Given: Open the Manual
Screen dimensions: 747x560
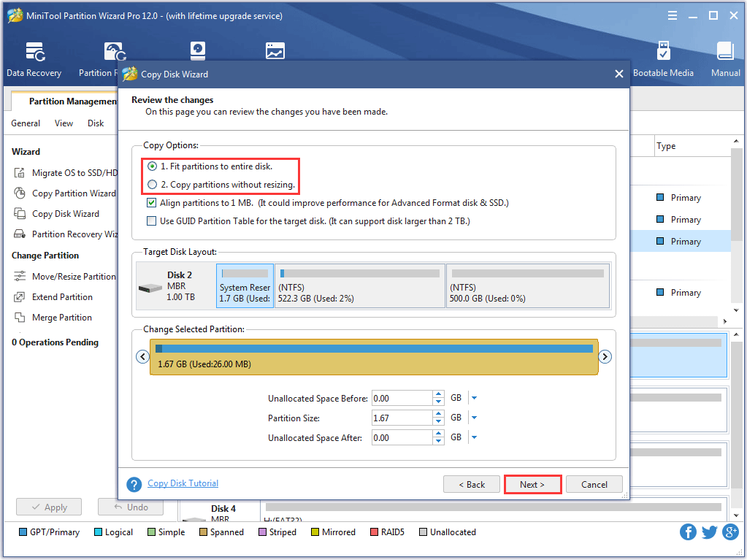Looking at the screenshot, I should coord(726,60).
